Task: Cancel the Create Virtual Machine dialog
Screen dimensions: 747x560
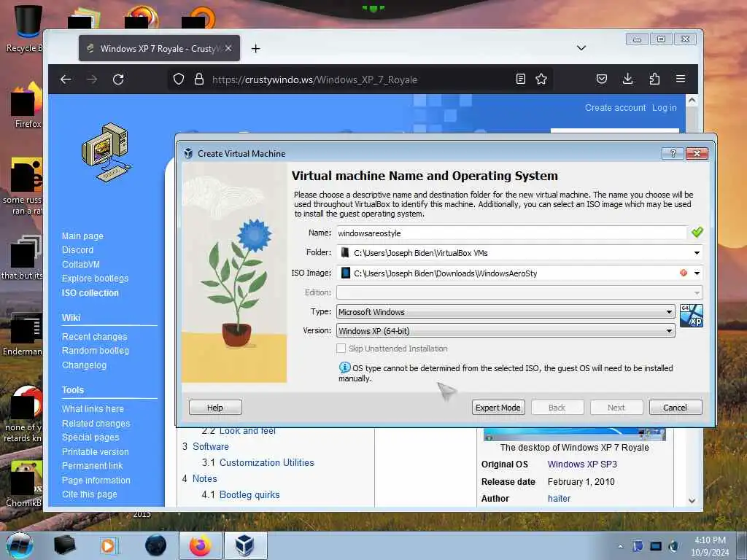Action: click(675, 408)
